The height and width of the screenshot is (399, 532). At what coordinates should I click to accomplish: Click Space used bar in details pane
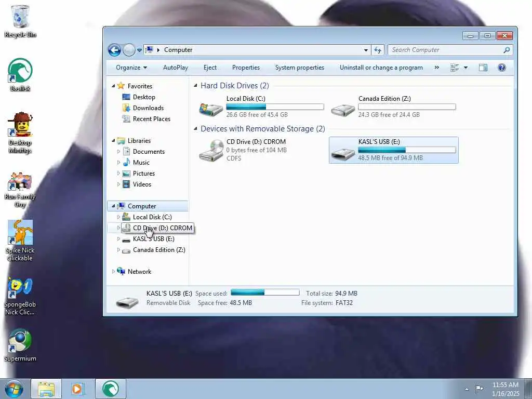click(x=265, y=292)
